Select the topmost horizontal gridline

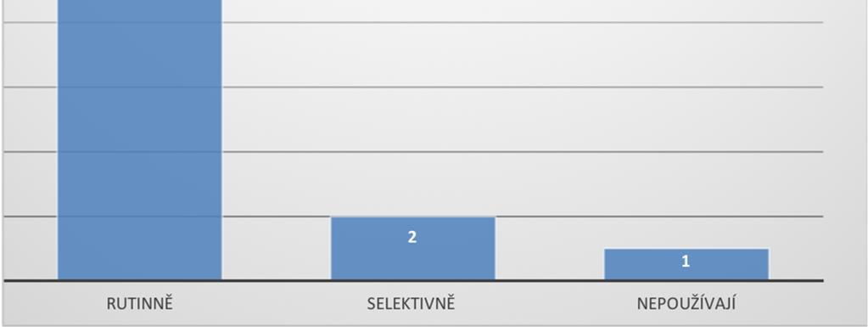click(523, 23)
